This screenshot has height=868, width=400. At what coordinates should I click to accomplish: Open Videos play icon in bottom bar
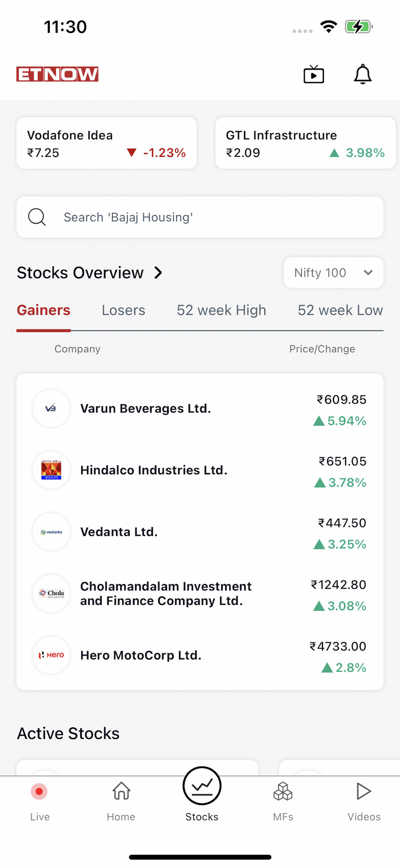(364, 791)
